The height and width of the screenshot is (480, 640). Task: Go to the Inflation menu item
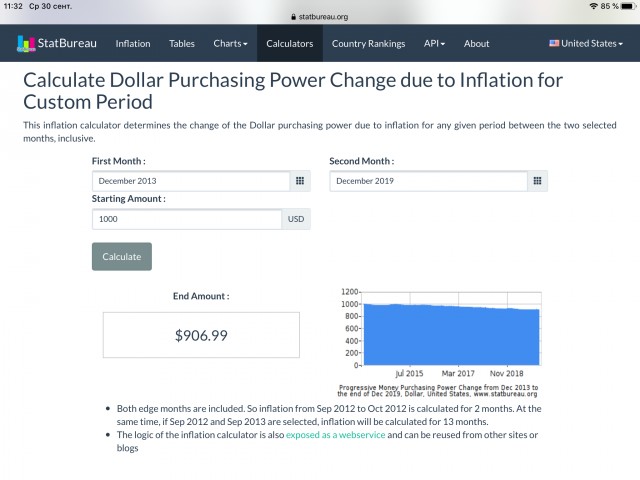[x=133, y=43]
